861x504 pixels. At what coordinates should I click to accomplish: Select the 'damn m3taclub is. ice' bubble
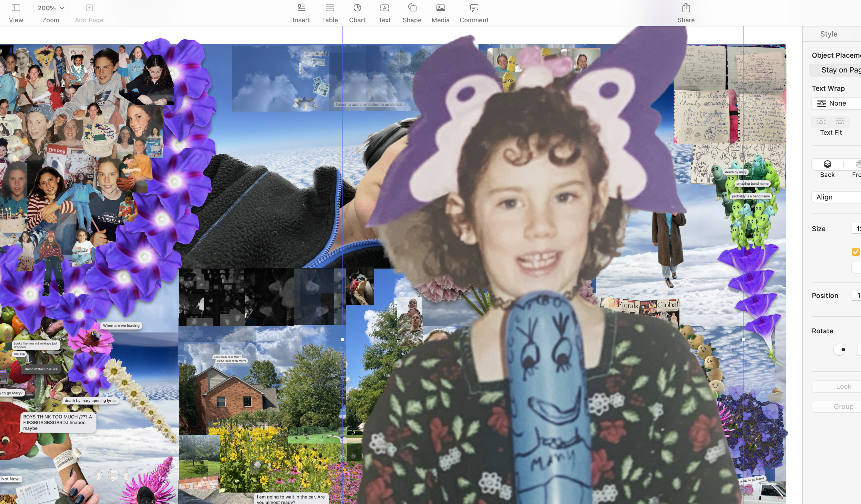coord(41,369)
